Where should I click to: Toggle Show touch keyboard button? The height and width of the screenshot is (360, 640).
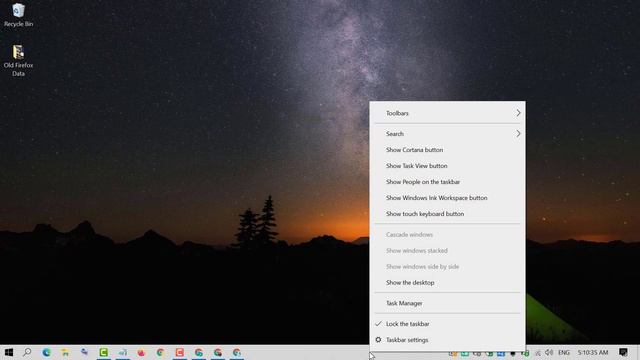click(x=447, y=213)
